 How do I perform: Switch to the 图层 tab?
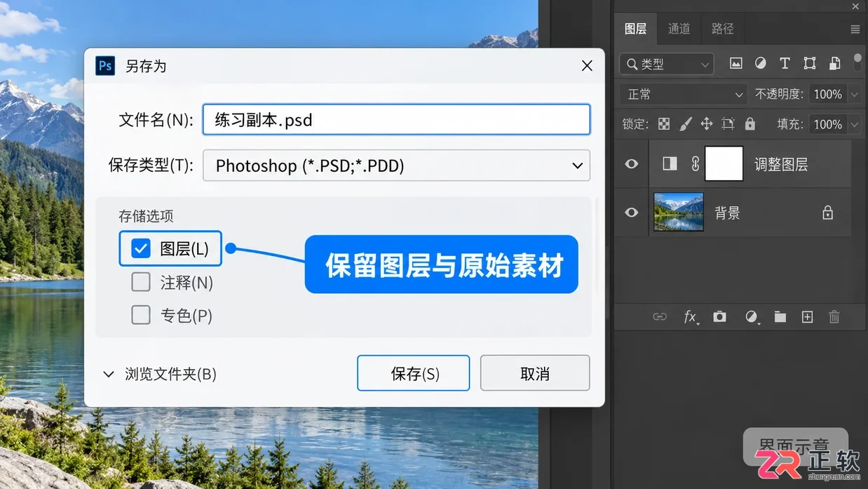click(x=635, y=29)
